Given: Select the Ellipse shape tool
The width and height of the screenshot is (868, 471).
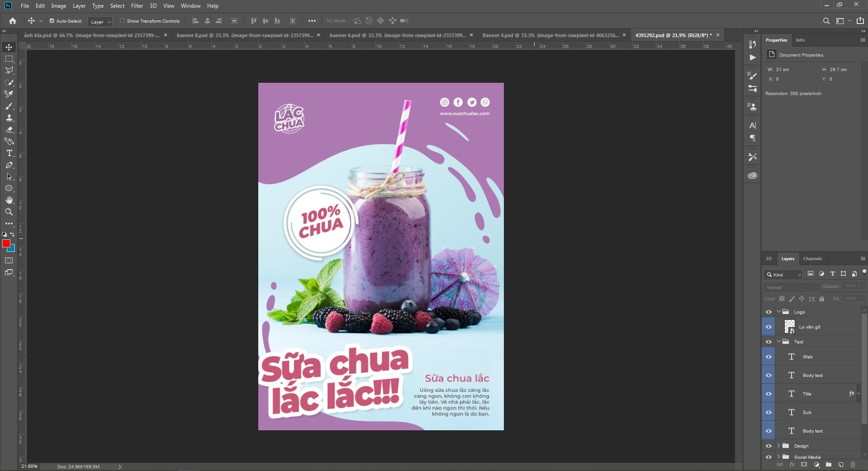Looking at the screenshot, I should click(9, 188).
